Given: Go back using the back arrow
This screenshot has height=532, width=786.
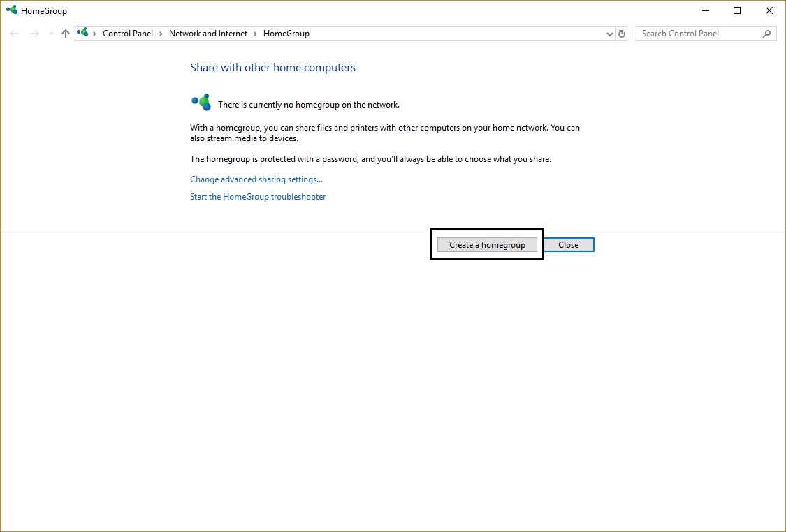Looking at the screenshot, I should pos(14,34).
